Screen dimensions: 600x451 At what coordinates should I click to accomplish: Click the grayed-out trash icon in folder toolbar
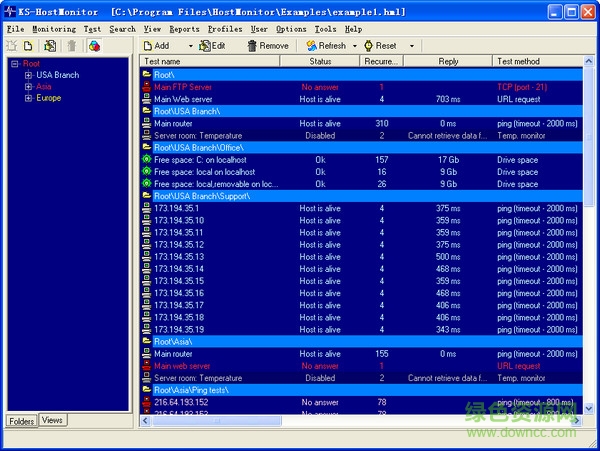click(71, 46)
